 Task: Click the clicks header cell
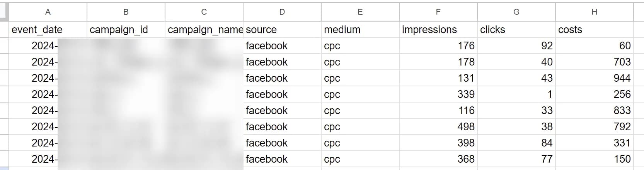pos(516,30)
